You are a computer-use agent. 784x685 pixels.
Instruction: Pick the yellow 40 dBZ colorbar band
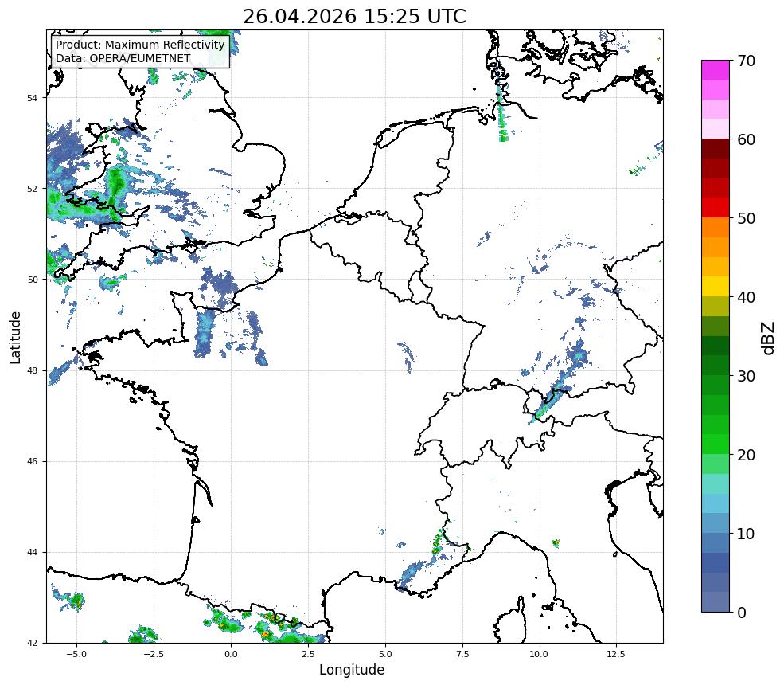[715, 286]
